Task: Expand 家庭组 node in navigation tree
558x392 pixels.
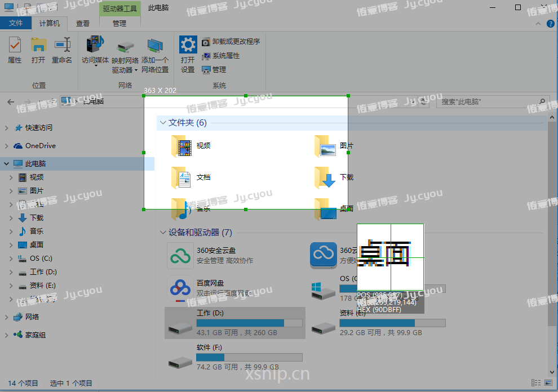Action: [6, 335]
